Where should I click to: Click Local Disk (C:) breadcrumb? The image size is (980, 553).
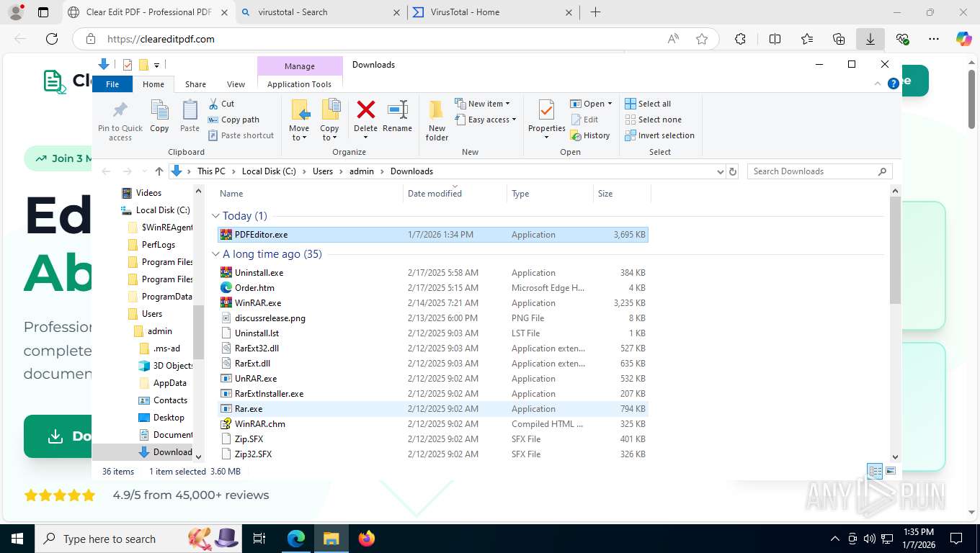tap(269, 171)
